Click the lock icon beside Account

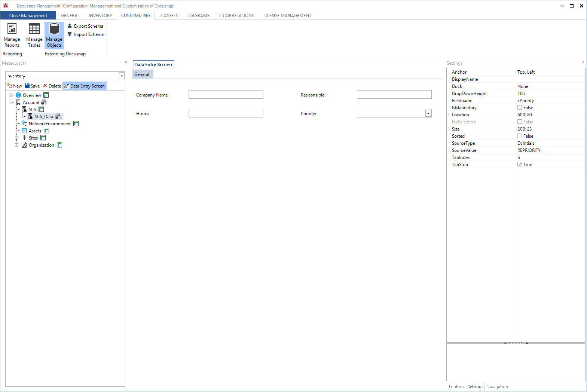tap(44, 102)
